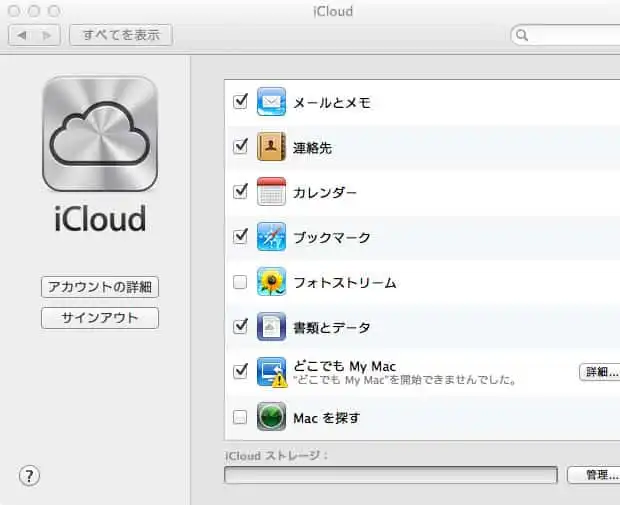Uncheck the メールとメモ checkbox
The width and height of the screenshot is (620, 505).
[x=240, y=102]
